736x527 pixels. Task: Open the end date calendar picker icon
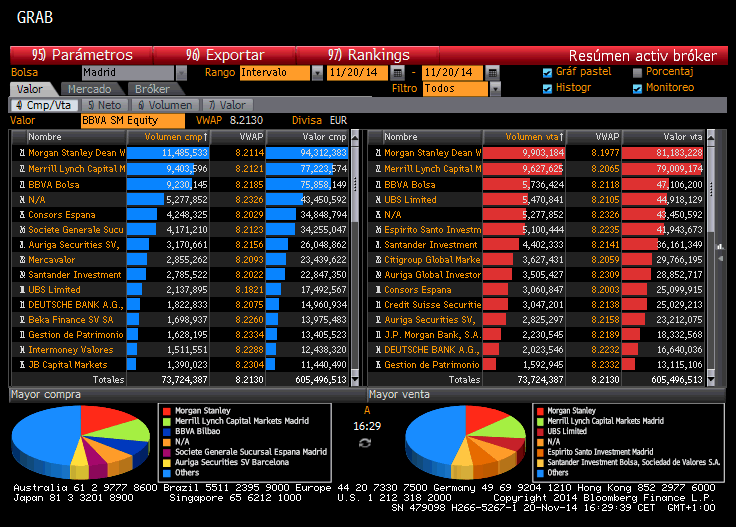pos(492,73)
